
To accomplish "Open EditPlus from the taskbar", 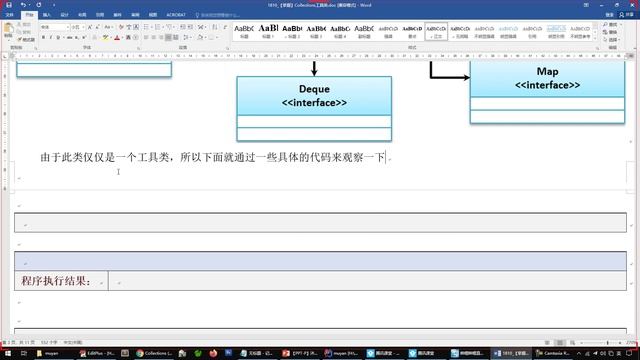I will tap(97, 353).
